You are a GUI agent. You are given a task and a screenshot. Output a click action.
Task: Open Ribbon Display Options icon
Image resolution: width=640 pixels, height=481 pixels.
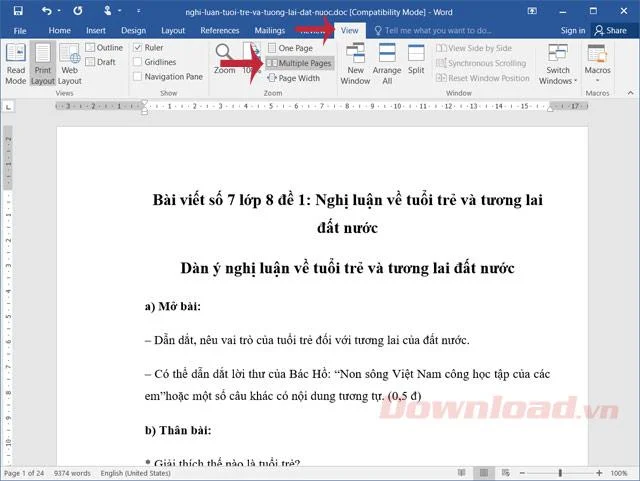point(532,11)
